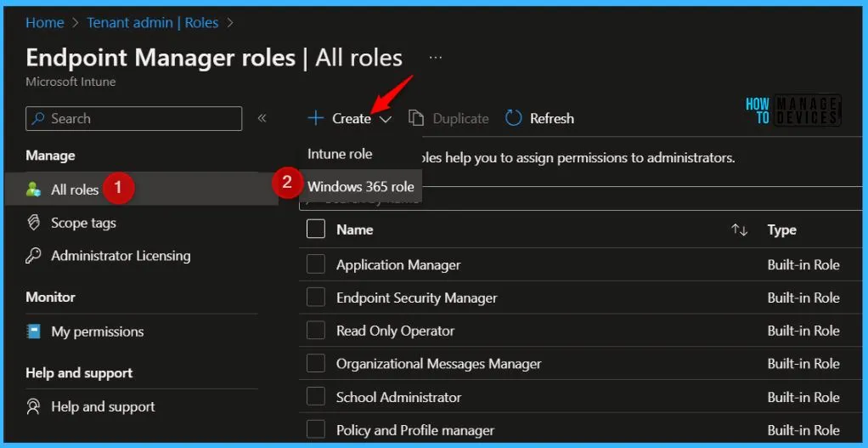Image resolution: width=868 pixels, height=448 pixels.
Task: Check the Read Only Operator checkbox
Action: click(x=316, y=332)
